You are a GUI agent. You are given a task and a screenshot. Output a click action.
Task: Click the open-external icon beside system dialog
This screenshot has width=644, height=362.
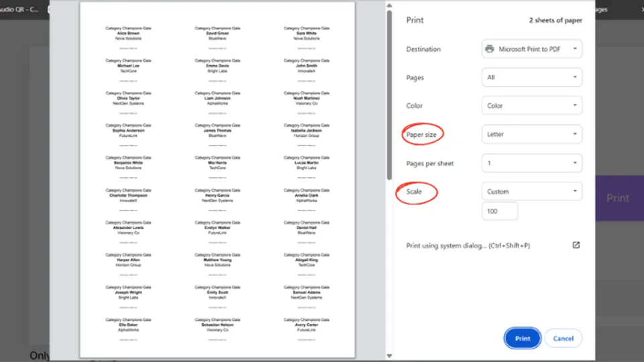[576, 245]
